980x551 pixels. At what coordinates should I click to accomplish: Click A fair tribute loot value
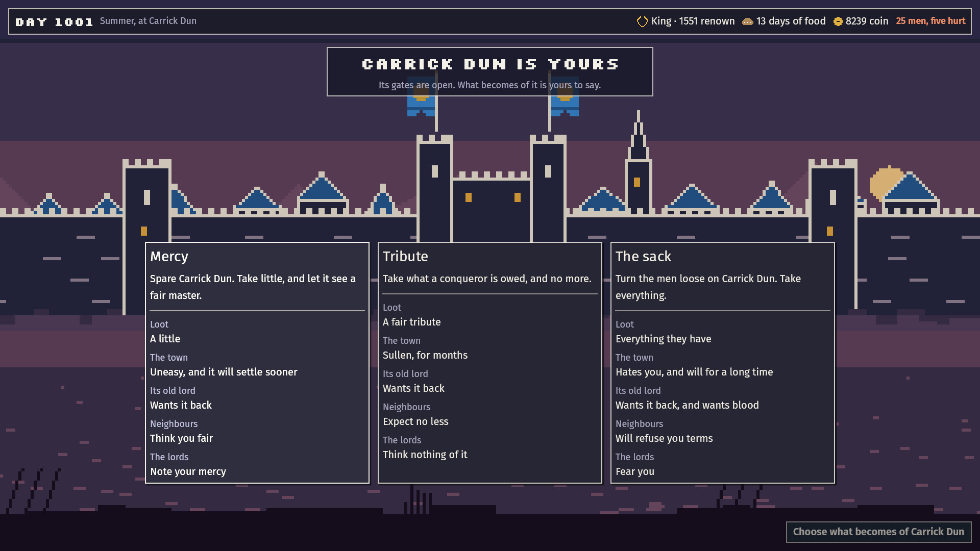pos(412,322)
